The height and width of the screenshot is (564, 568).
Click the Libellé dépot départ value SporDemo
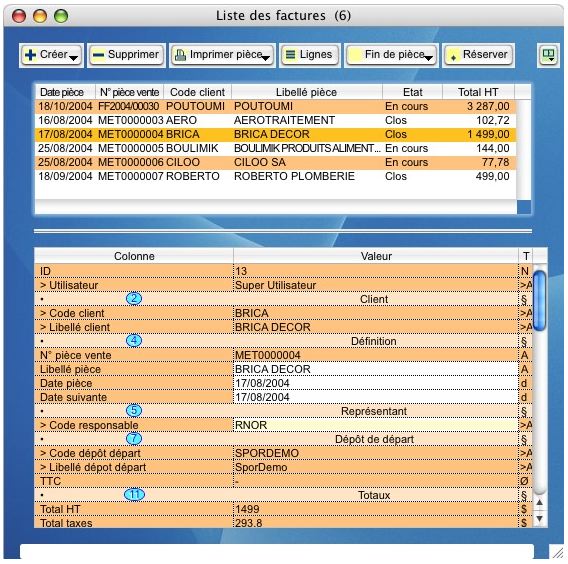click(376, 467)
